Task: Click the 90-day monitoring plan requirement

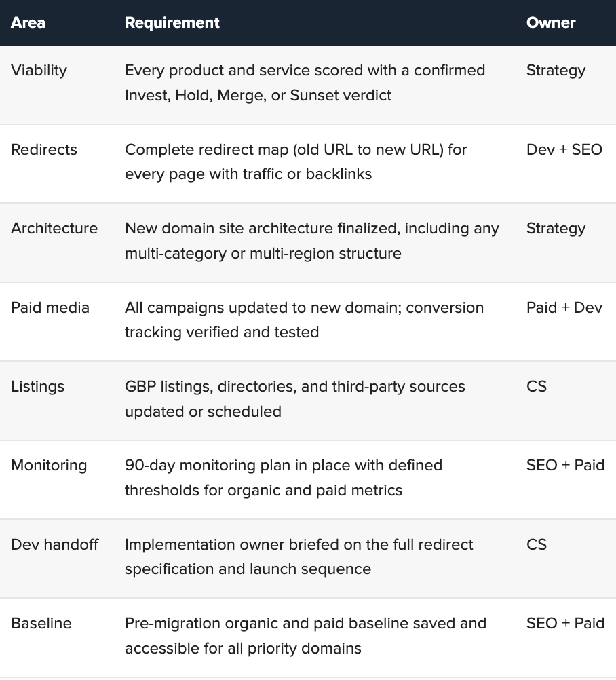Action: (284, 478)
